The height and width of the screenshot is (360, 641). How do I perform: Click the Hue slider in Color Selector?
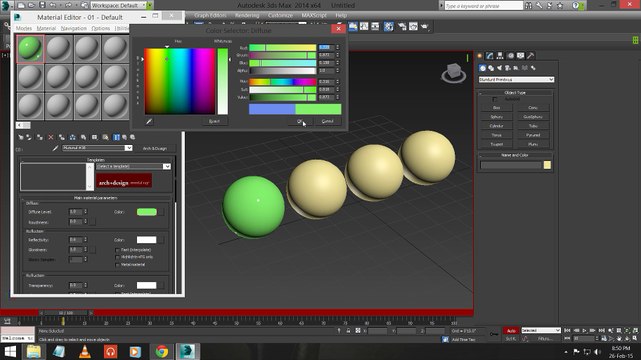click(282, 82)
